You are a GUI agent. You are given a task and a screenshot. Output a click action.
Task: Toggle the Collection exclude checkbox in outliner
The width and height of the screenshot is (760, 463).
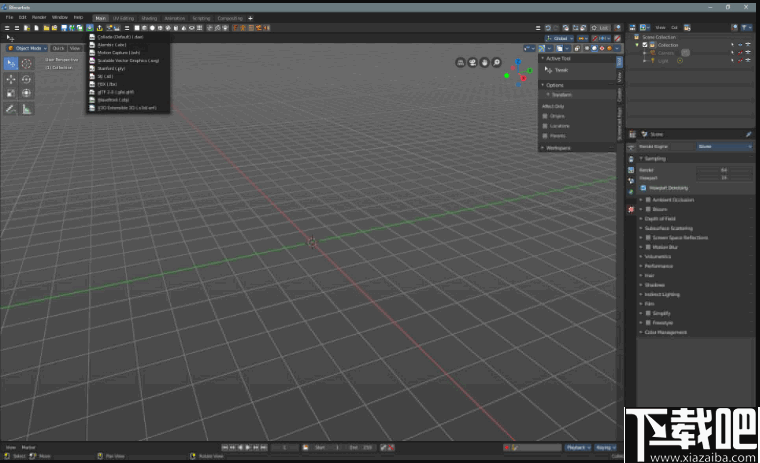(x=645, y=45)
